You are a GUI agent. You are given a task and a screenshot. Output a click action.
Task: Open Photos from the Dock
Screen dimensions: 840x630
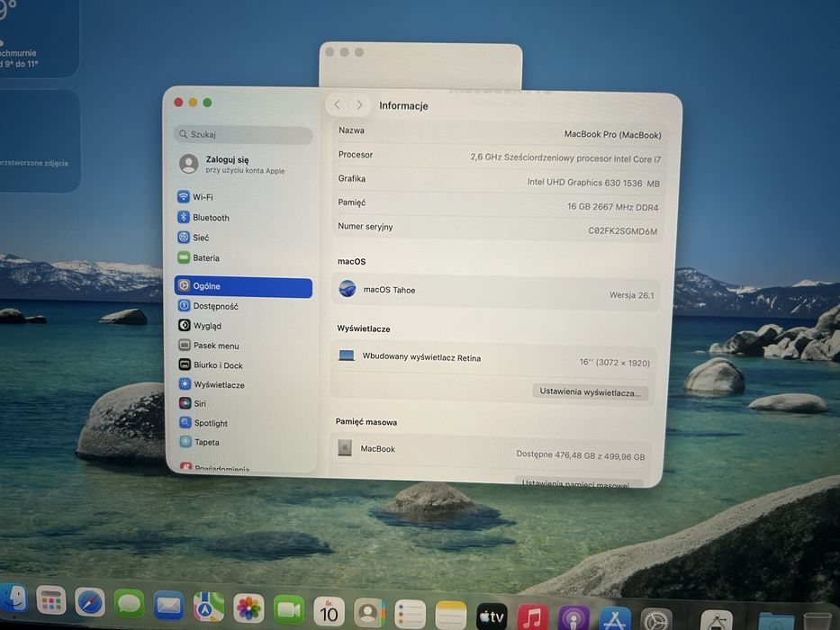tap(248, 609)
